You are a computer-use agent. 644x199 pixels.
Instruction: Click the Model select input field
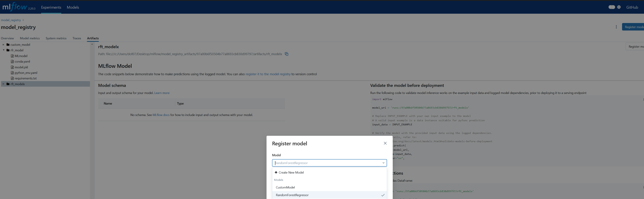tap(329, 163)
